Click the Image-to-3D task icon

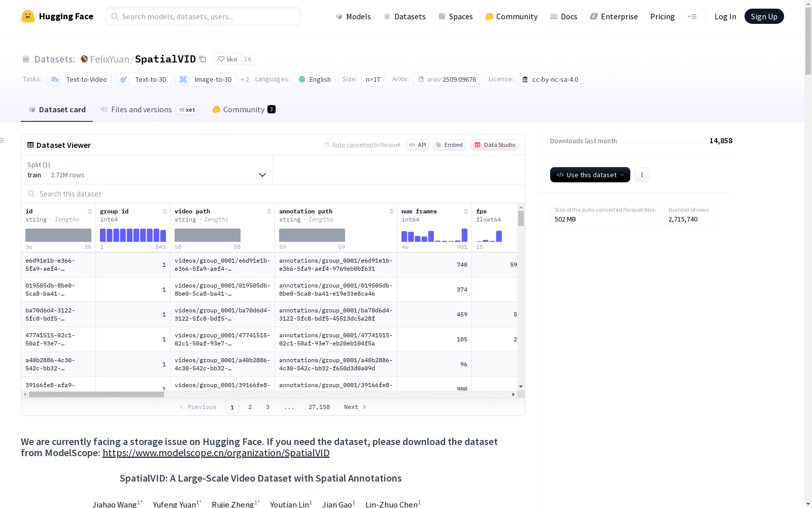pos(183,79)
